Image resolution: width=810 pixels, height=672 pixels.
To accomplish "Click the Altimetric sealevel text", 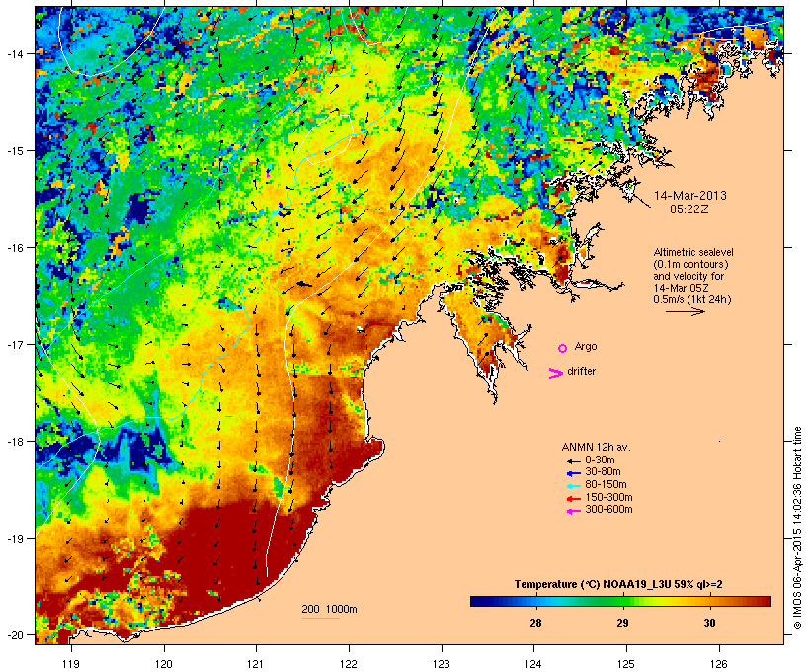I will (693, 252).
